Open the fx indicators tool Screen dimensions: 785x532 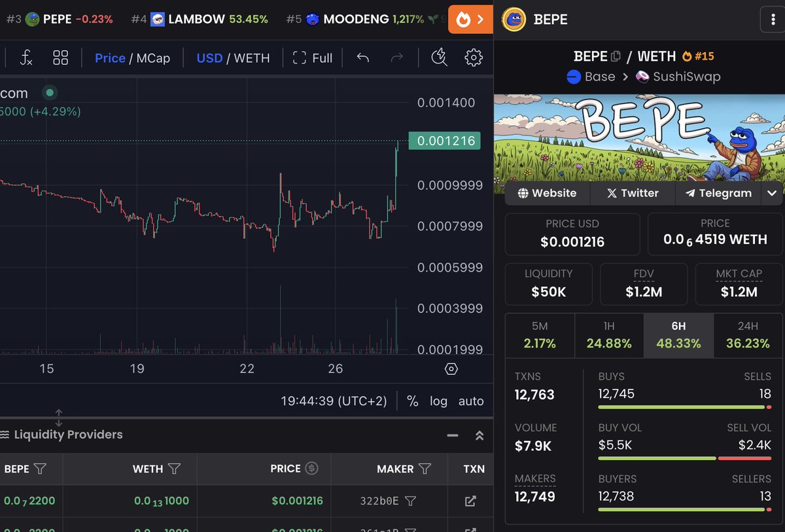26,58
